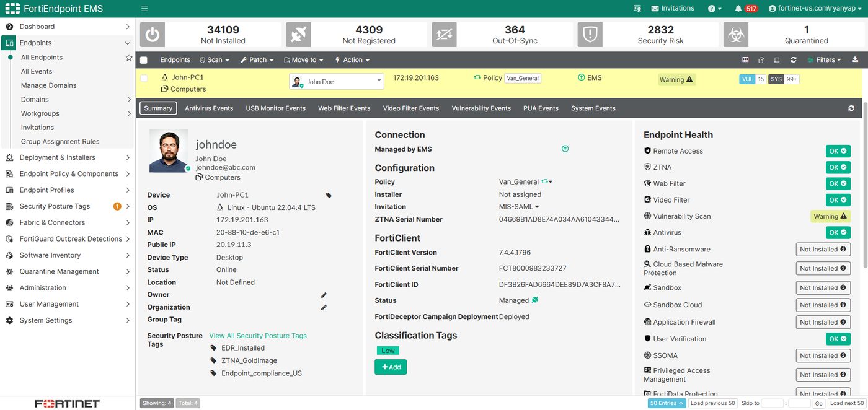Check the John-PC1 row checkbox
The height and width of the screenshot is (410, 868).
144,78
